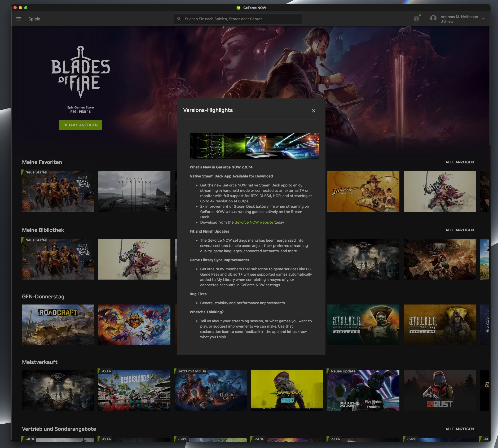Image resolution: width=498 pixels, height=448 pixels.
Task: Show all in Meine Favoriten
Action: click(459, 162)
